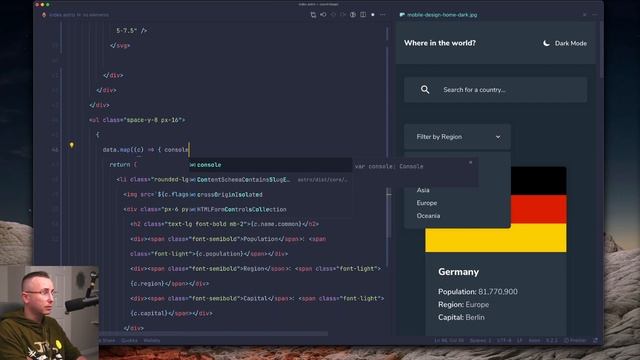This screenshot has width=640, height=360.
Task: Click the Quokka status bar item
Action: click(x=129, y=340)
